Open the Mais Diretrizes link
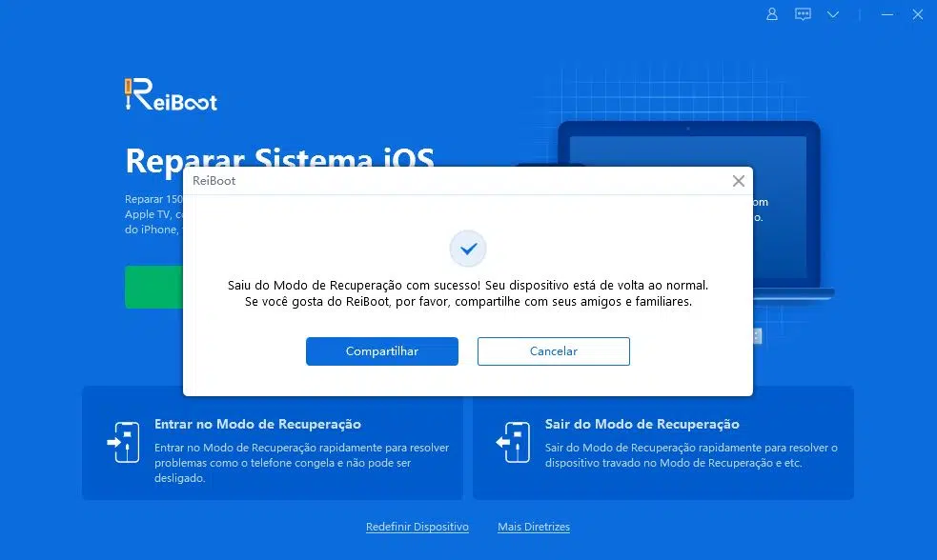The width and height of the screenshot is (937, 560). tap(533, 527)
